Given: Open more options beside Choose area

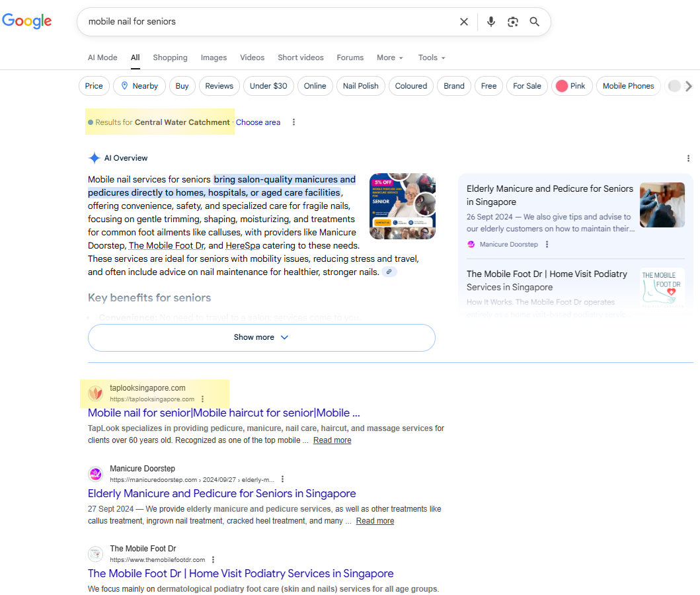Looking at the screenshot, I should [294, 122].
